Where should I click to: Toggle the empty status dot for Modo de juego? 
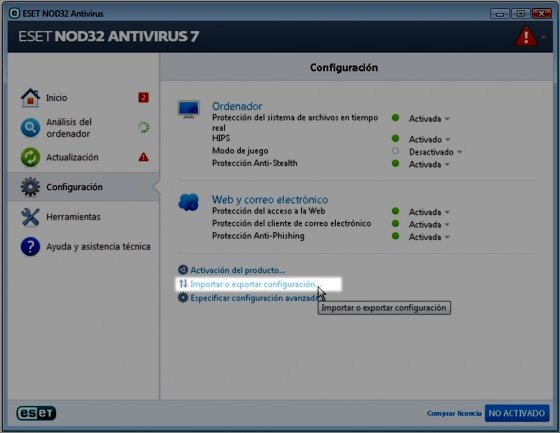click(x=395, y=151)
